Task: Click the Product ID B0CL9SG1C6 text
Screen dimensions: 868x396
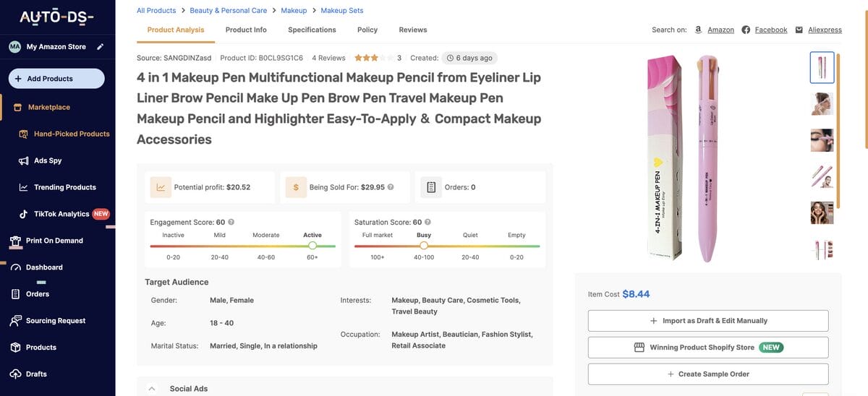Action: [x=262, y=58]
